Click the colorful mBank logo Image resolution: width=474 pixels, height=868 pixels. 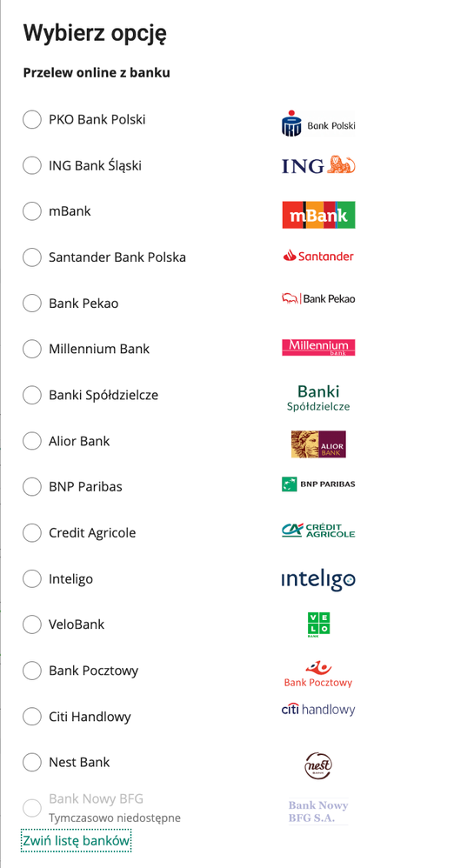[x=318, y=215]
